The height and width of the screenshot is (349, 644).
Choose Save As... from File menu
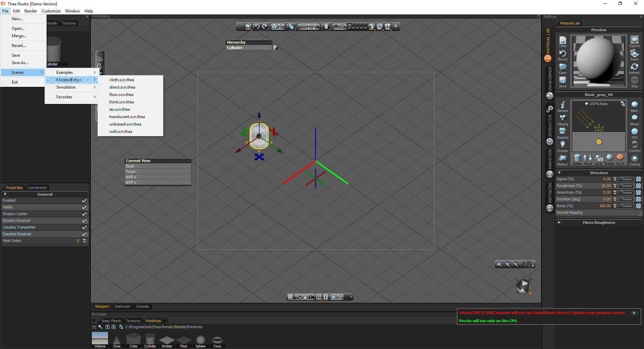(x=23, y=63)
